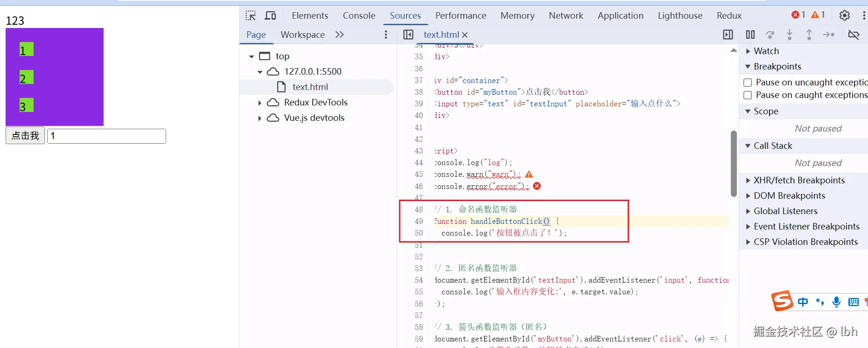Open the IME soft keyboard icon
The image size is (868, 348).
click(x=854, y=302)
